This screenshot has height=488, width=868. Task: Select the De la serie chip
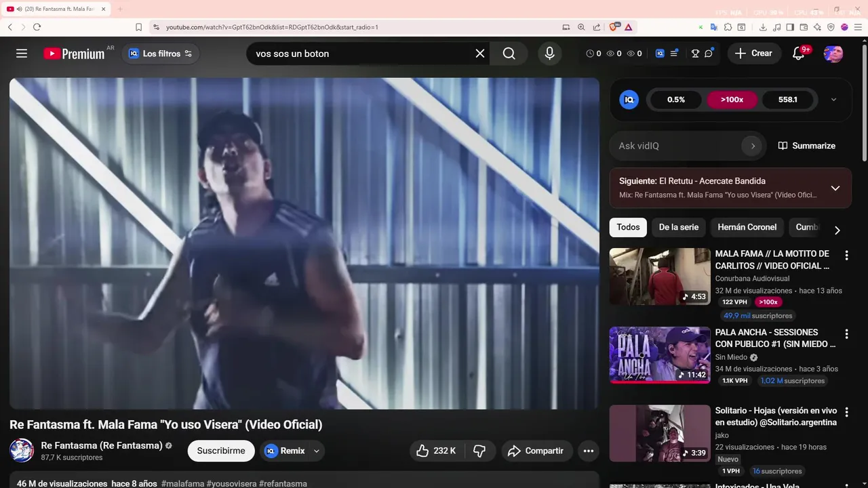(x=679, y=227)
